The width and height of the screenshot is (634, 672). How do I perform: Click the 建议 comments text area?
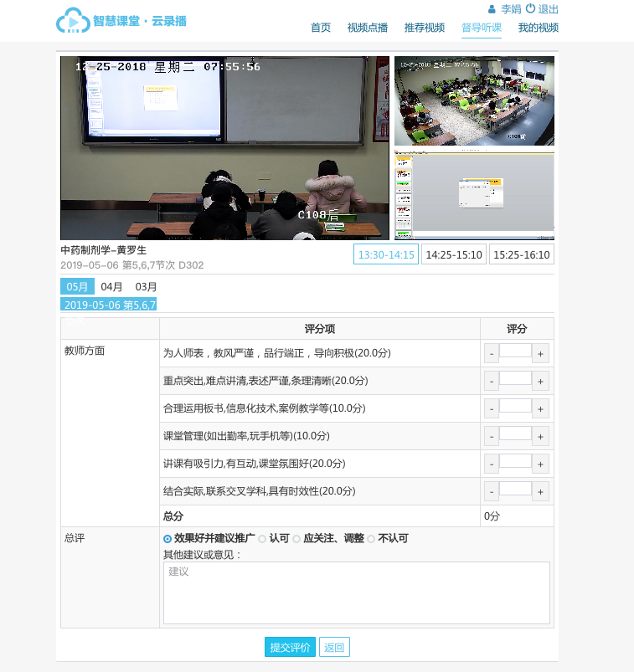(x=356, y=592)
